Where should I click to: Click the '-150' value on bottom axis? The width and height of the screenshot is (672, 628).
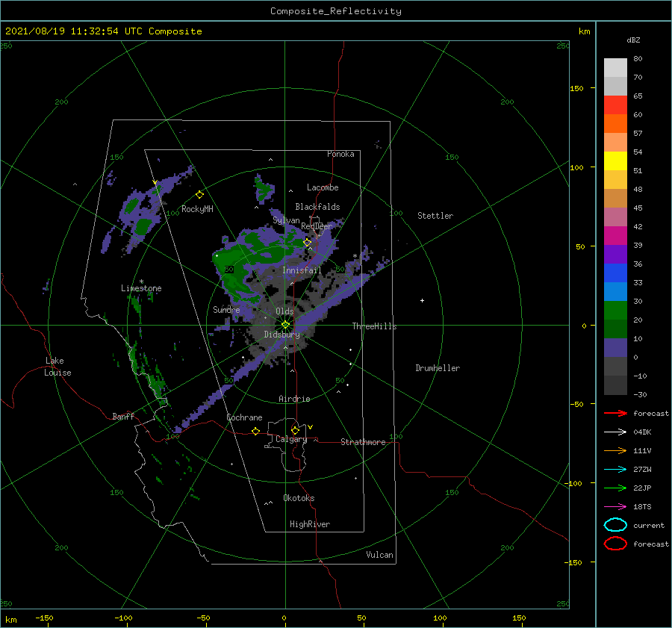pos(44,618)
